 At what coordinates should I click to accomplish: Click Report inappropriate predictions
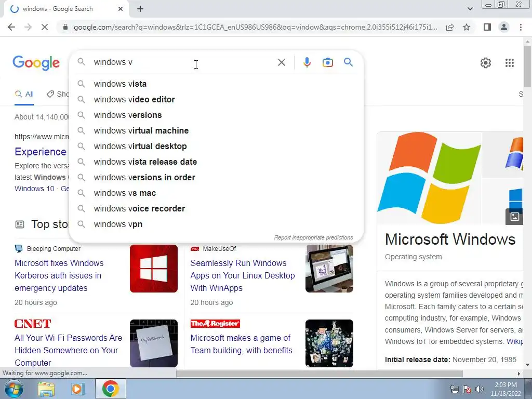313,237
